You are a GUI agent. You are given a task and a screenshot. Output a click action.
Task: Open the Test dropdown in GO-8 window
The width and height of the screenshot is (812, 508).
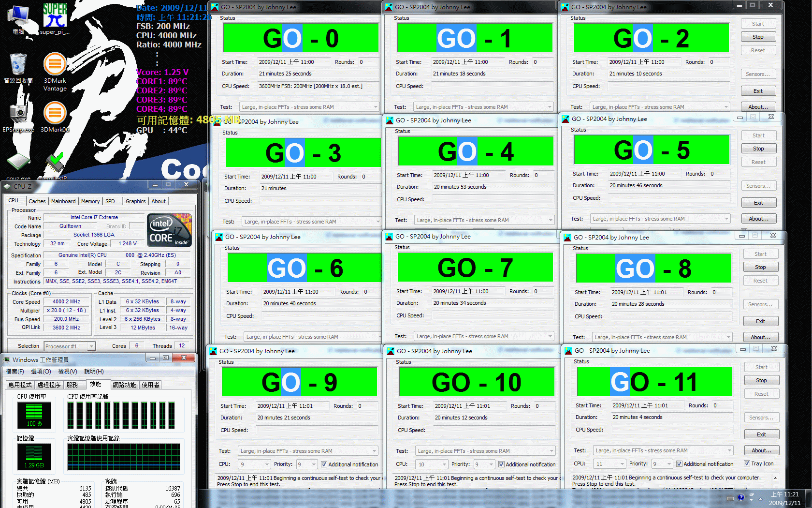662,337
